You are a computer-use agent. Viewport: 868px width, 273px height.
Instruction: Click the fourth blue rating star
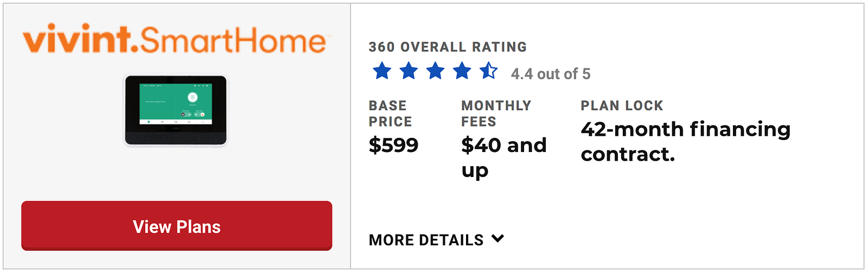point(462,71)
